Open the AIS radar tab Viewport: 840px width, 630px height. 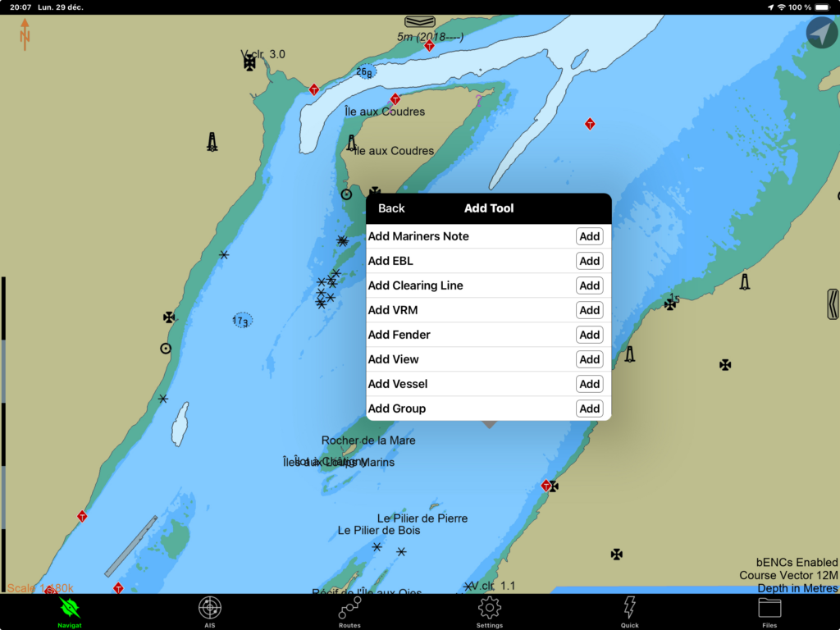[209, 609]
